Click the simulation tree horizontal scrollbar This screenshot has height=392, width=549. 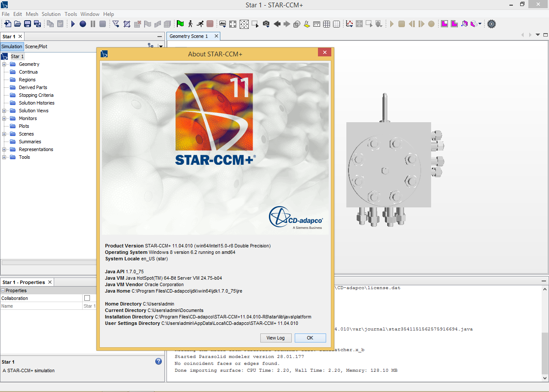coord(49,262)
